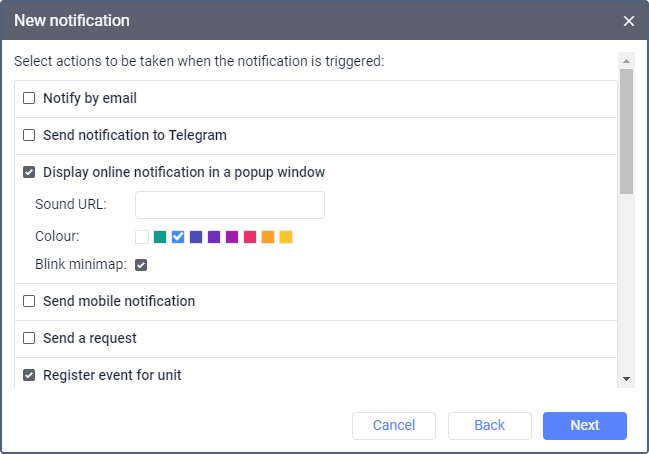Viewport: 649px width, 454px height.
Task: Click the scrollbar down arrow
Action: (626, 378)
